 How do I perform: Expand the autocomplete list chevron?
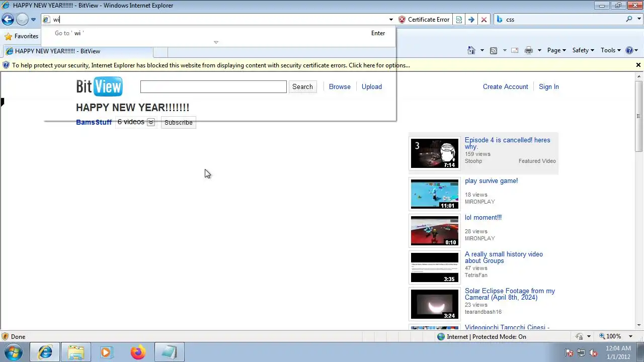pyautogui.click(x=216, y=42)
